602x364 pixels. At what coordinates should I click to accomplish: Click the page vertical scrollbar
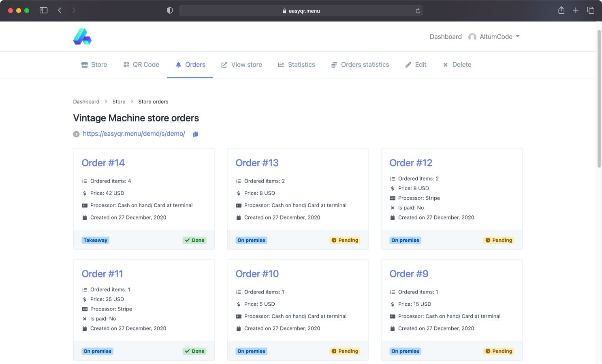click(599, 99)
